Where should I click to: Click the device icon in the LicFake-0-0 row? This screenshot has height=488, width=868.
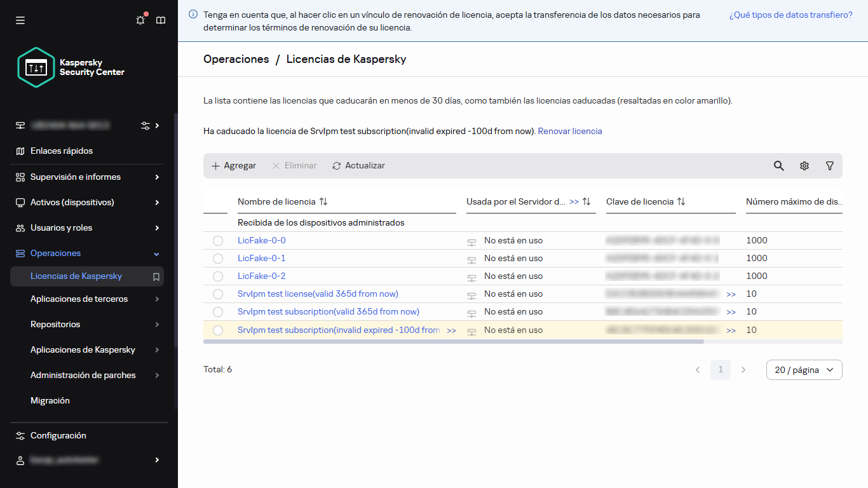471,240
